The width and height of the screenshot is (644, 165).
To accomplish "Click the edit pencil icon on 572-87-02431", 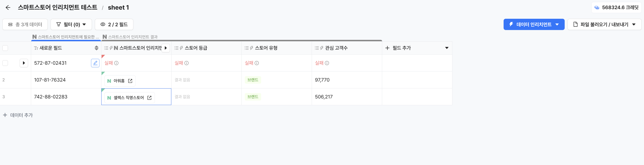I will click(x=95, y=63).
